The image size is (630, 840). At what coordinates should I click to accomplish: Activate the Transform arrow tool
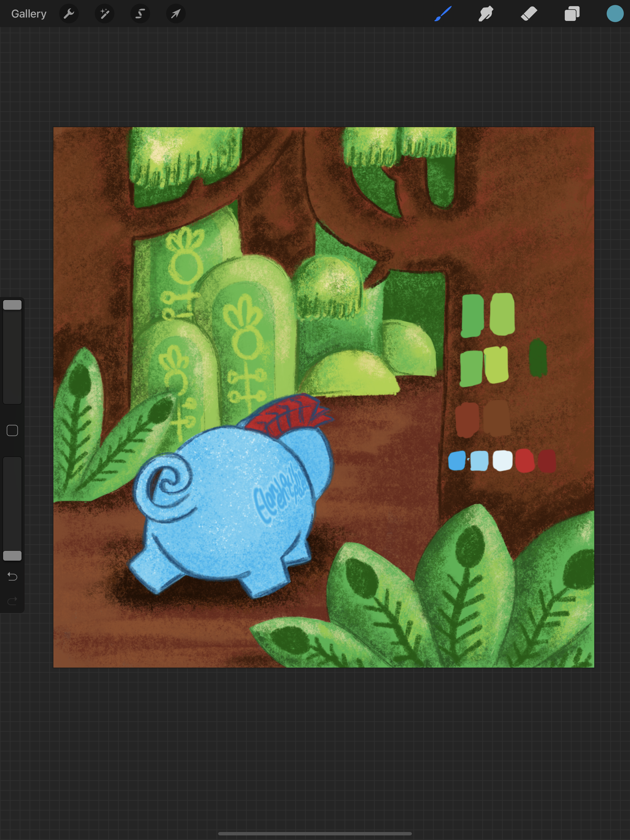176,14
